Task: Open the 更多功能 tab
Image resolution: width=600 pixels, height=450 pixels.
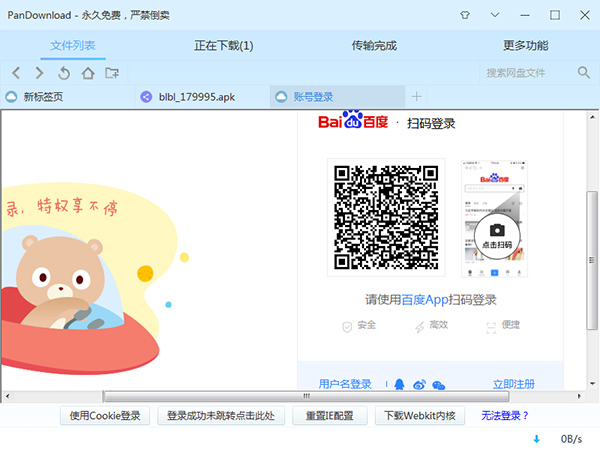Action: tap(525, 46)
